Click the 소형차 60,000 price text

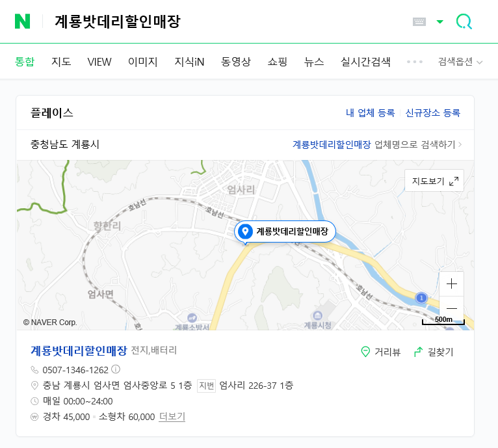tap(127, 417)
